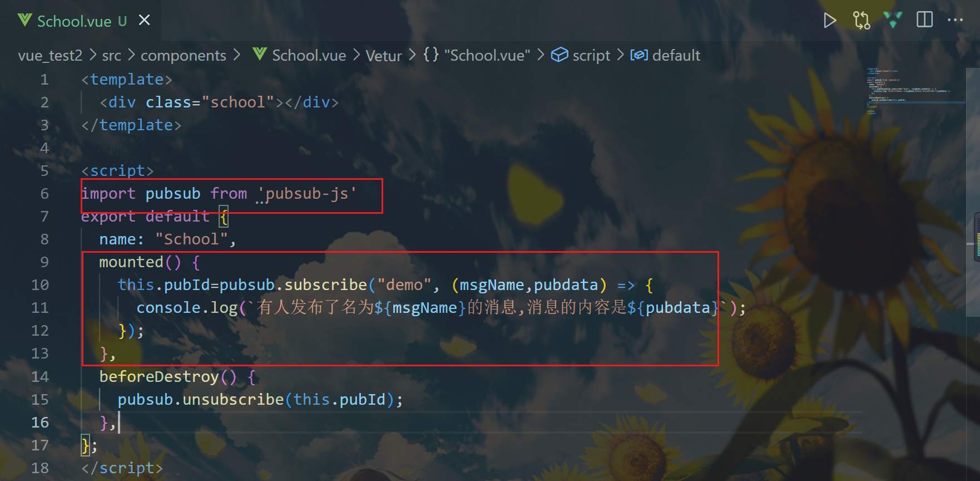Click line number 9 in gutter
This screenshot has height=481, width=980.
click(44, 262)
